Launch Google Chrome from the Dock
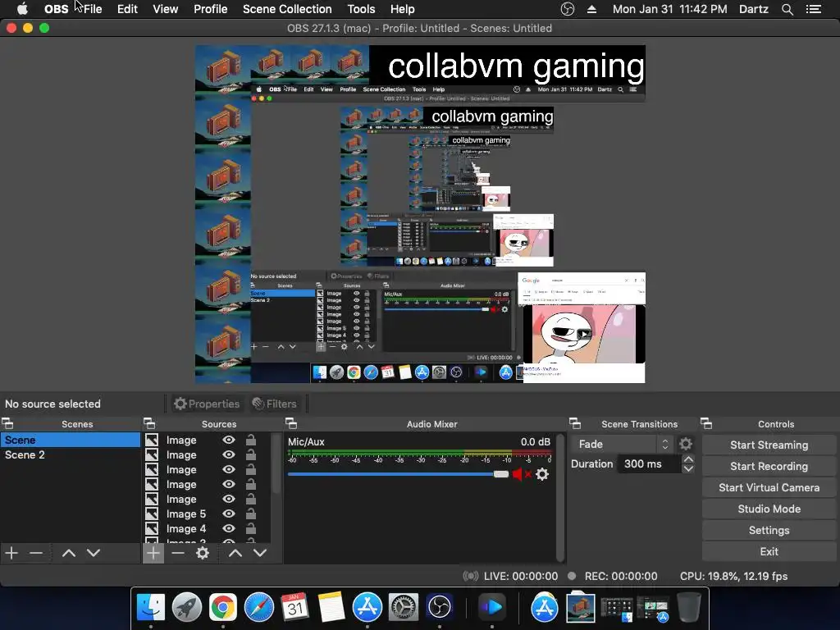Screen dimensions: 840x630 [x=223, y=607]
